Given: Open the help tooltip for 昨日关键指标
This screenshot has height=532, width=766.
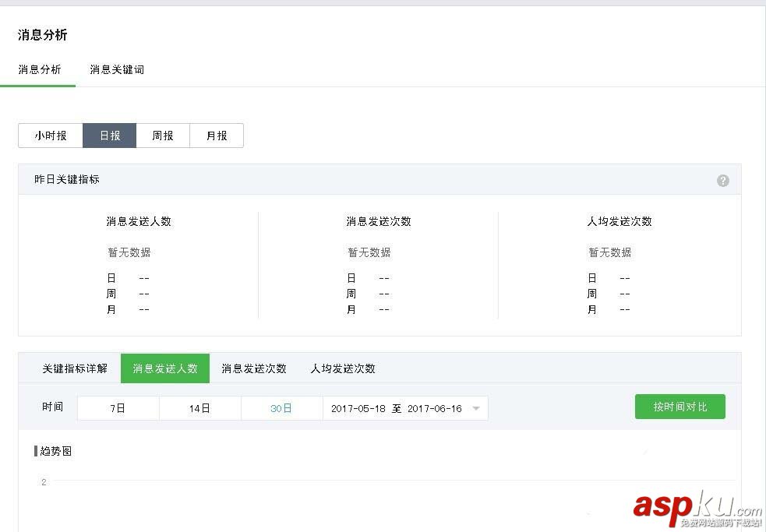Looking at the screenshot, I should [723, 180].
